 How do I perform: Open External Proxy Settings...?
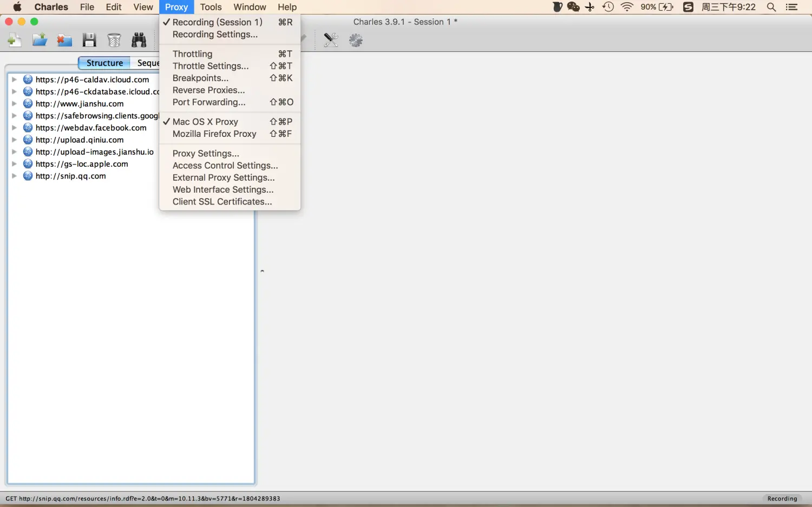click(x=230, y=177)
